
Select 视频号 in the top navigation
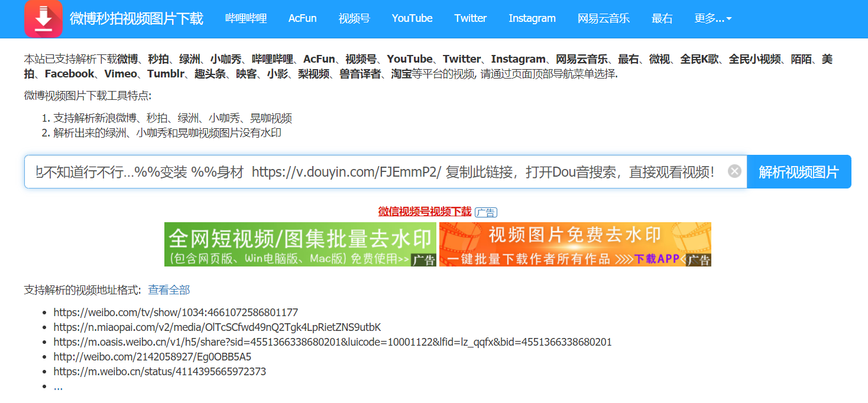click(354, 18)
